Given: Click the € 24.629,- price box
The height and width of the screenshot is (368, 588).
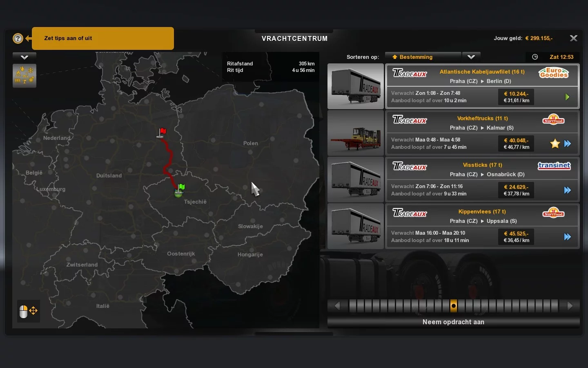Looking at the screenshot, I should pos(517,190).
